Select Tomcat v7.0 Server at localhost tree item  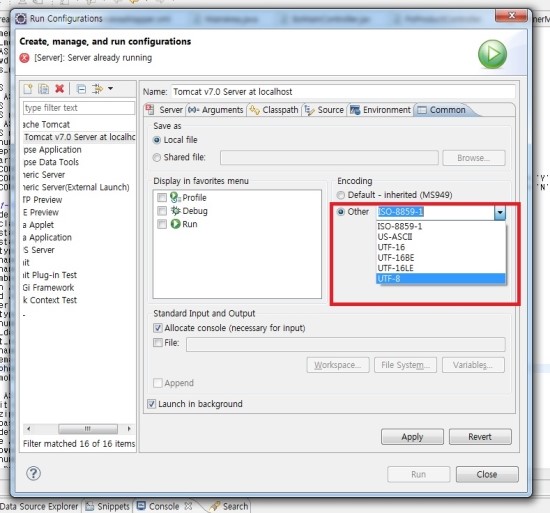click(79, 137)
